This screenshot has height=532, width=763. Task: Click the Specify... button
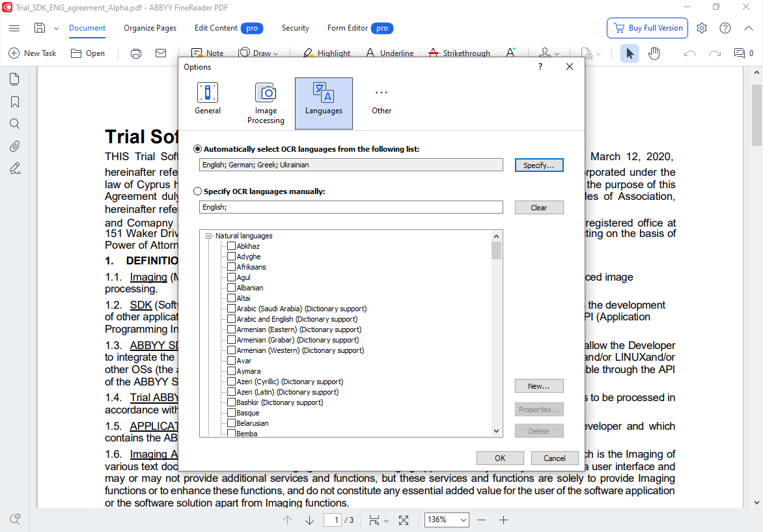(x=539, y=165)
